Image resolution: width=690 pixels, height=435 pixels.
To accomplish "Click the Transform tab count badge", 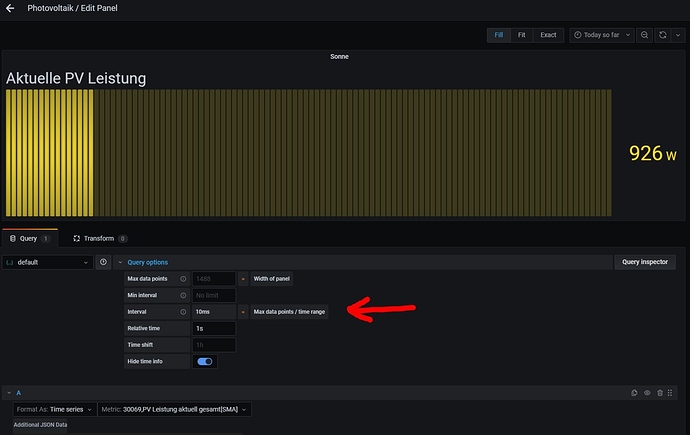I will click(x=122, y=238).
